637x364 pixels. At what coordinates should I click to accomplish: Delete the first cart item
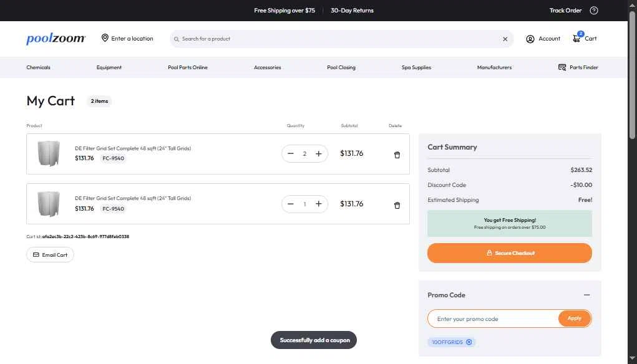397,155
